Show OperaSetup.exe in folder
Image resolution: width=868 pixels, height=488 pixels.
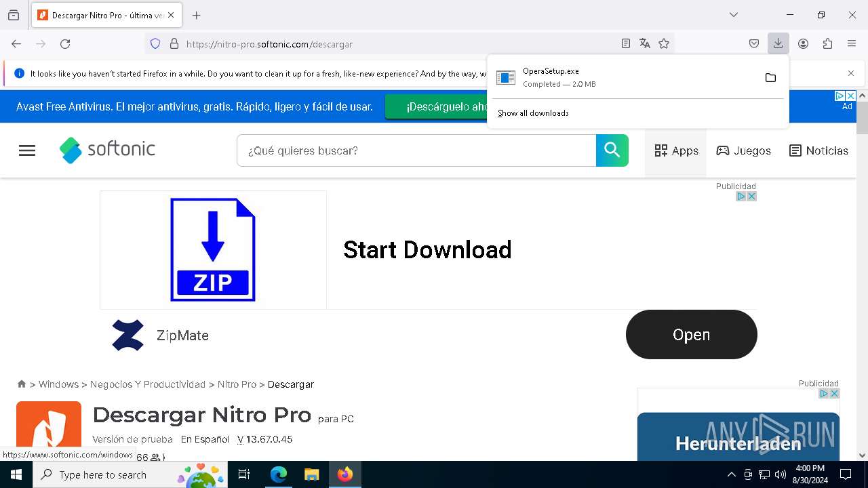770,77
